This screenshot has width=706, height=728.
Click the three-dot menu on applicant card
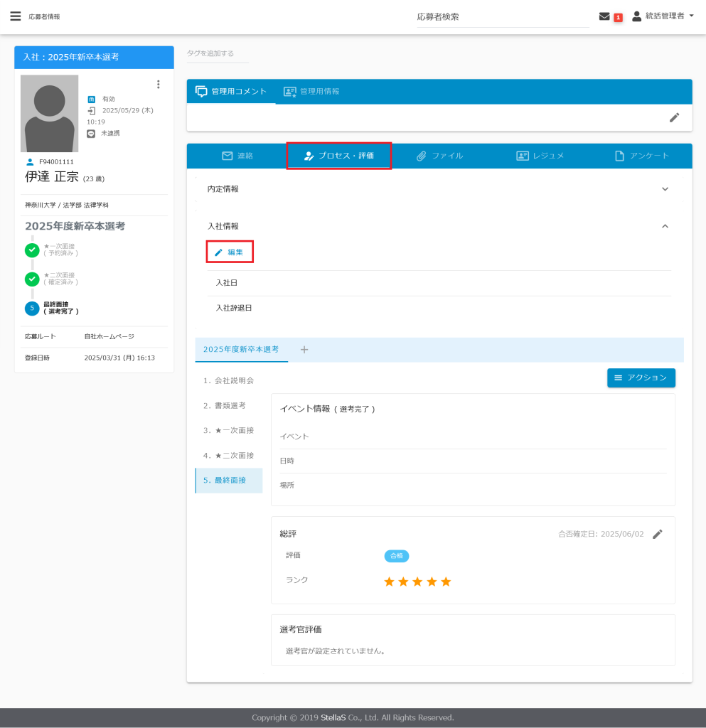158,85
